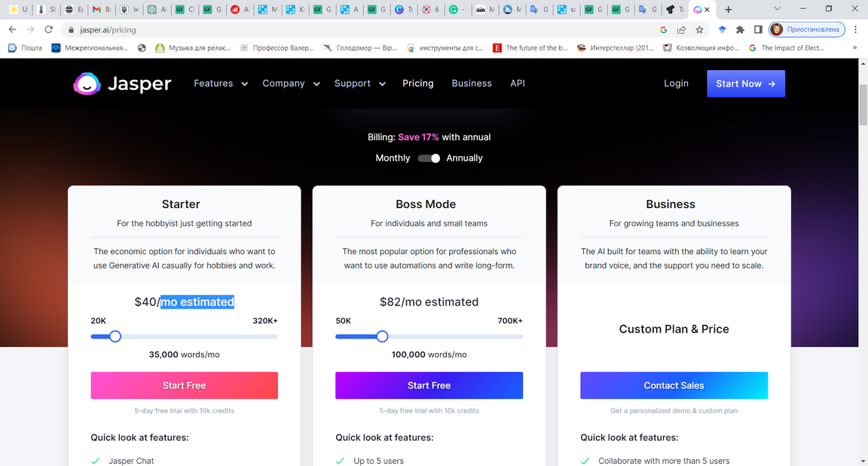868x466 pixels.
Task: Open the blue graduation cap extension
Action: pos(722,29)
